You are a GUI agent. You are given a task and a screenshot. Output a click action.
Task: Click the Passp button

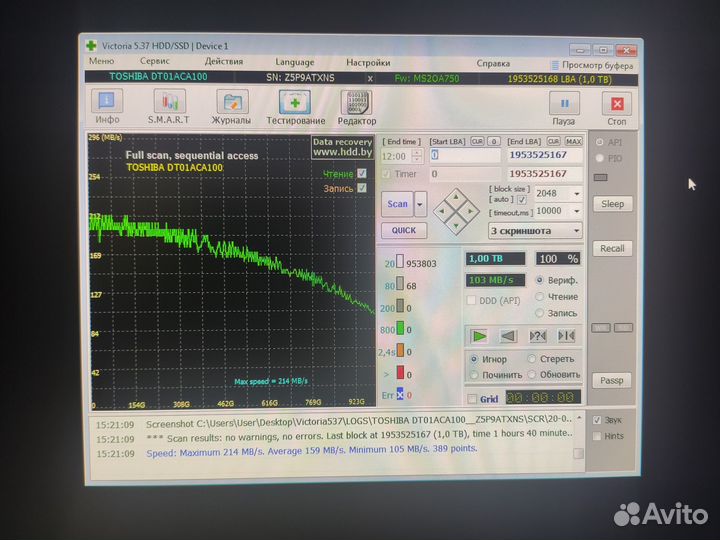(611, 380)
